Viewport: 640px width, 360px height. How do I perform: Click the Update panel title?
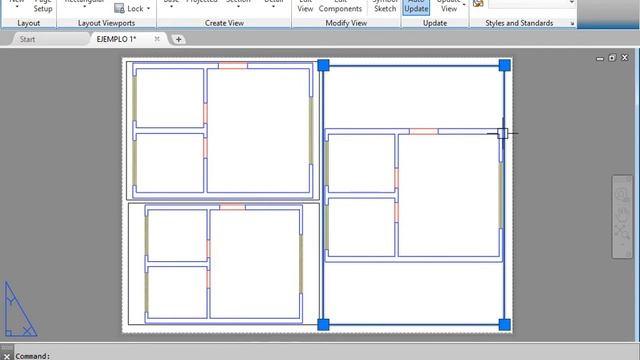[x=435, y=23]
